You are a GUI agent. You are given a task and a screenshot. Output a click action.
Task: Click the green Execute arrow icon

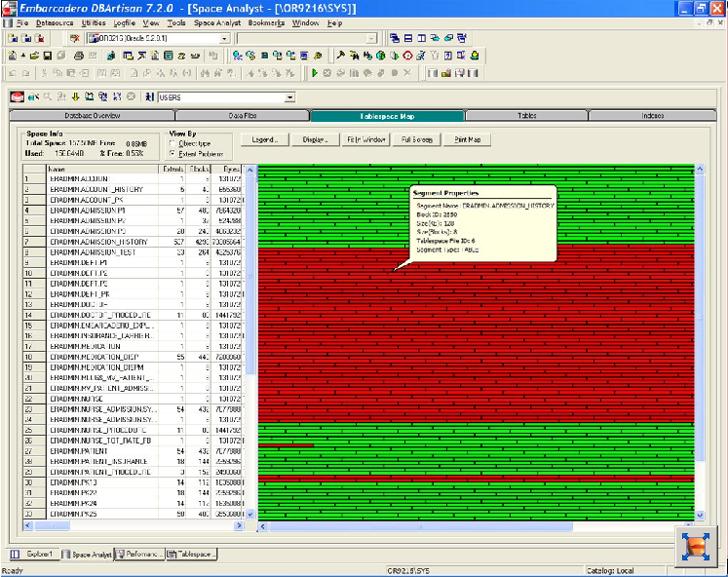[315, 73]
